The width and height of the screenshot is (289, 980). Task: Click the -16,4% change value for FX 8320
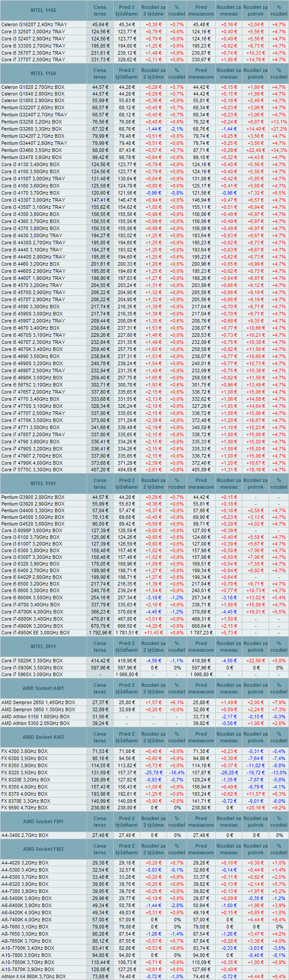[x=177, y=773]
